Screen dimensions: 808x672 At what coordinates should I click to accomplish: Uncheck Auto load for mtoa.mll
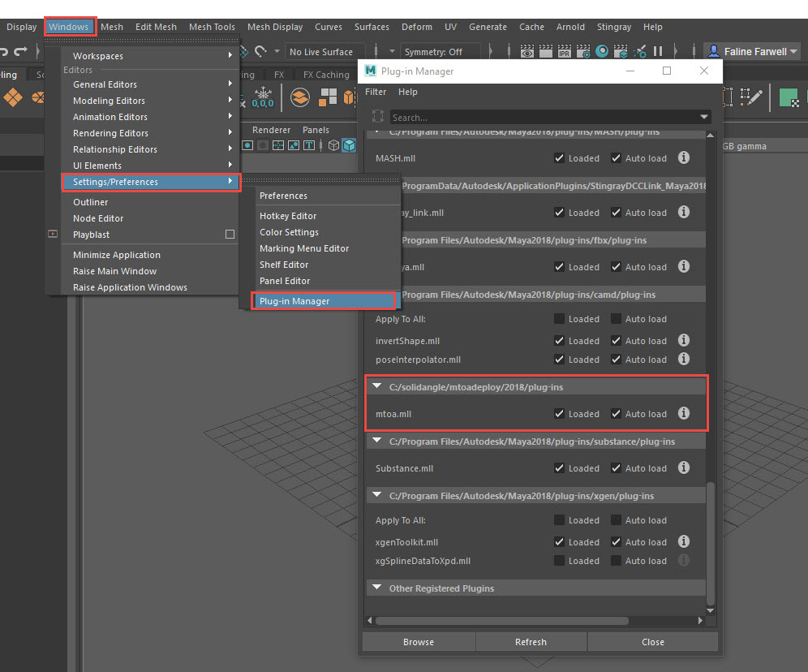(616, 413)
